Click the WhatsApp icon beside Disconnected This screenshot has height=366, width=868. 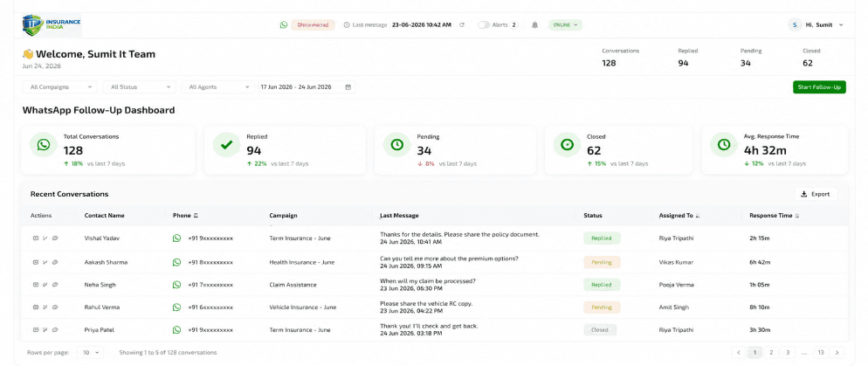click(284, 25)
